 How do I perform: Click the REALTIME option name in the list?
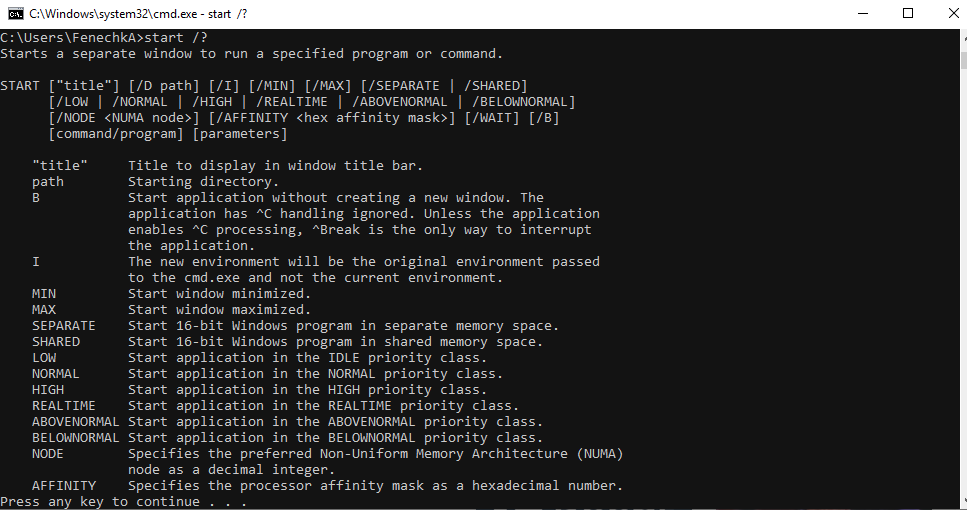tap(64, 406)
